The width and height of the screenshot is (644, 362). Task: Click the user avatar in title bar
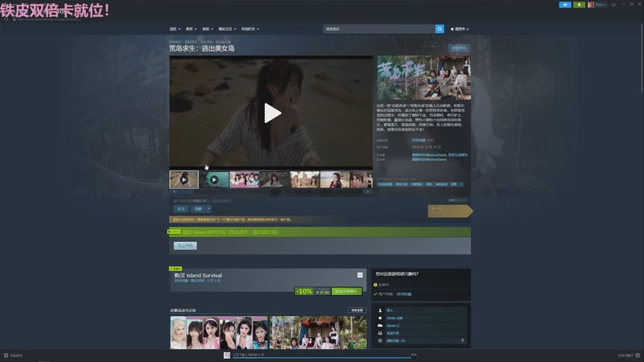click(x=591, y=5)
